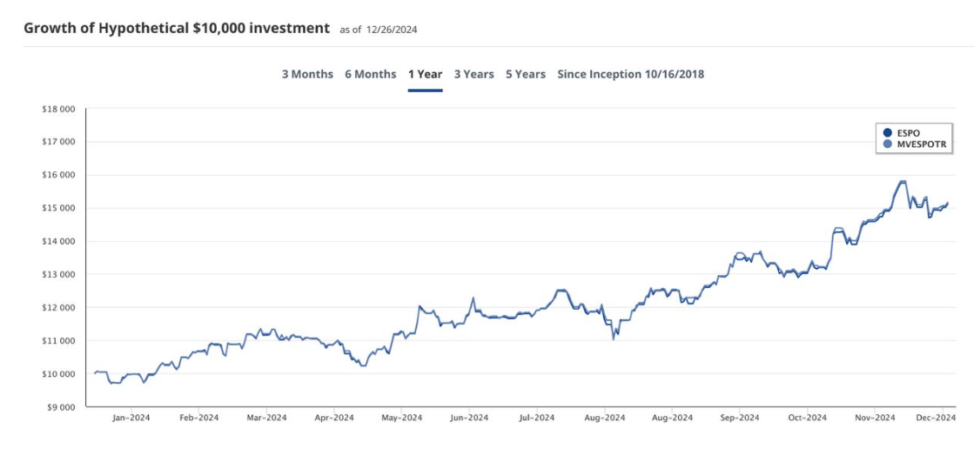The width and height of the screenshot is (980, 449).
Task: Click the Nov-2024 x-axis label
Action: (x=875, y=418)
